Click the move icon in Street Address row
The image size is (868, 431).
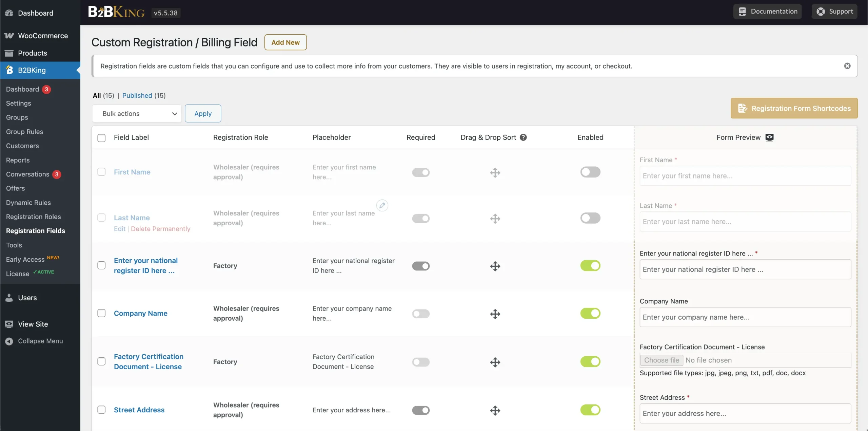click(495, 410)
